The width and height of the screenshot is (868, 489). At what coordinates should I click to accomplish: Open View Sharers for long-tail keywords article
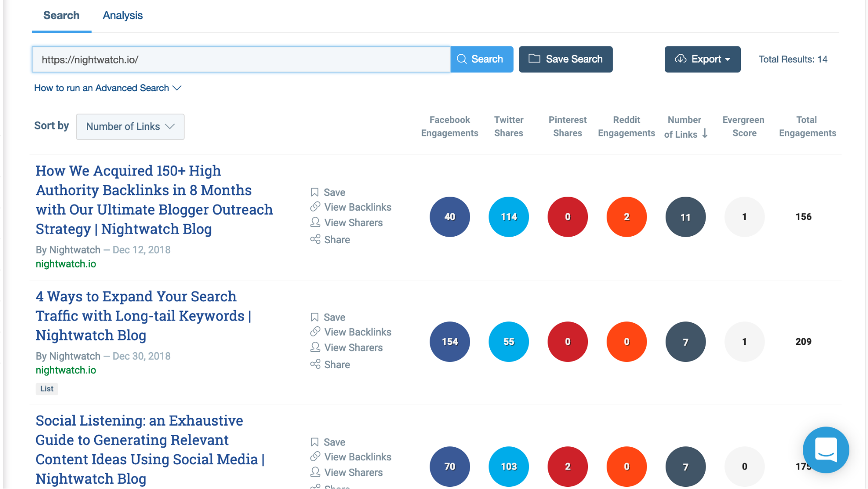(353, 347)
